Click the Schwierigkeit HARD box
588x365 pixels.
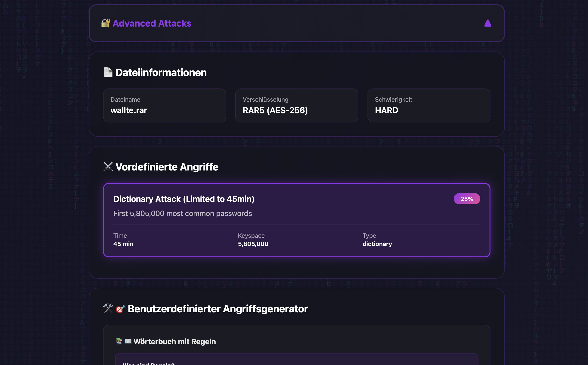click(429, 106)
